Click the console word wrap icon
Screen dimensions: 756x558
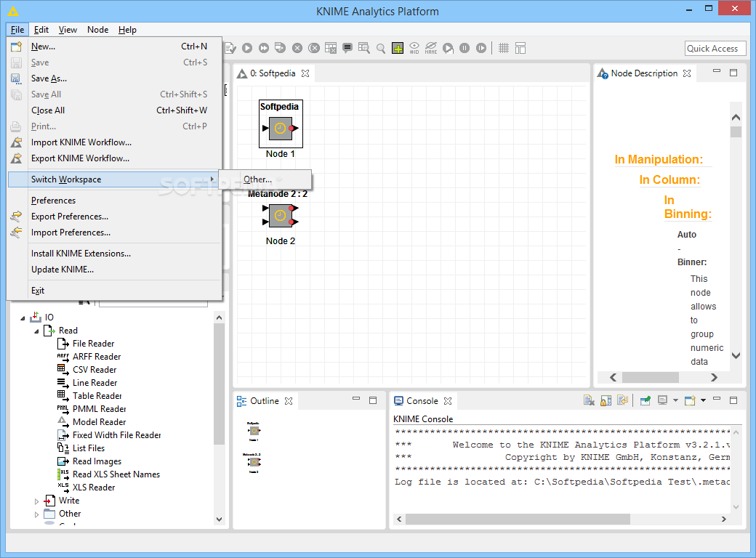click(622, 400)
